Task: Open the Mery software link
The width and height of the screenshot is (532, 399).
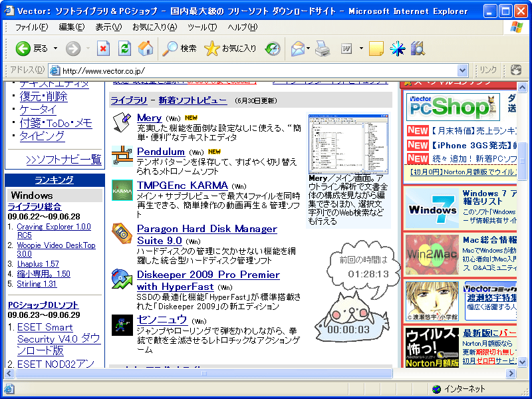Action: (149, 118)
